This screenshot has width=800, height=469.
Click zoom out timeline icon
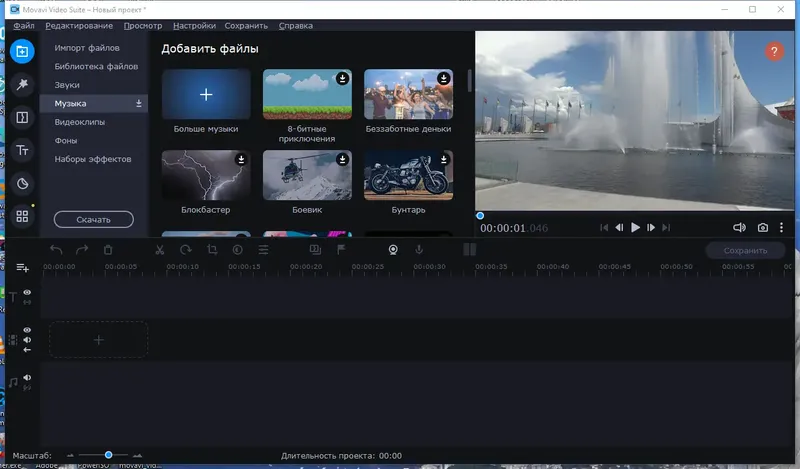point(70,455)
